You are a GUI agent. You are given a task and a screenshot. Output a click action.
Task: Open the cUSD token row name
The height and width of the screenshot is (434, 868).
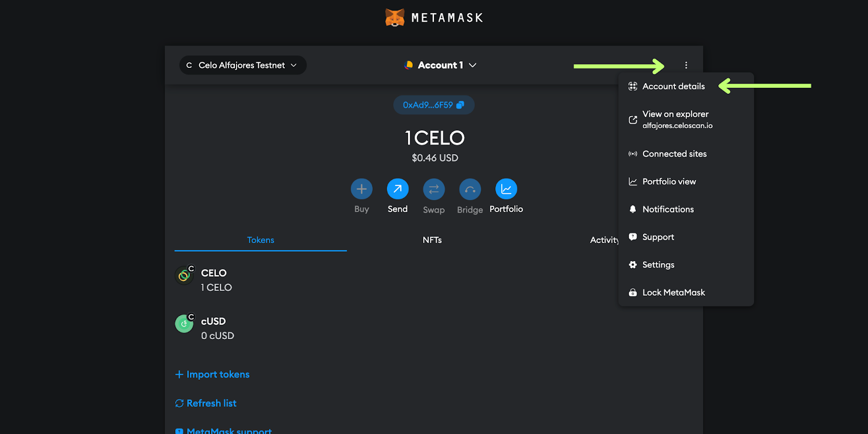pyautogui.click(x=213, y=321)
